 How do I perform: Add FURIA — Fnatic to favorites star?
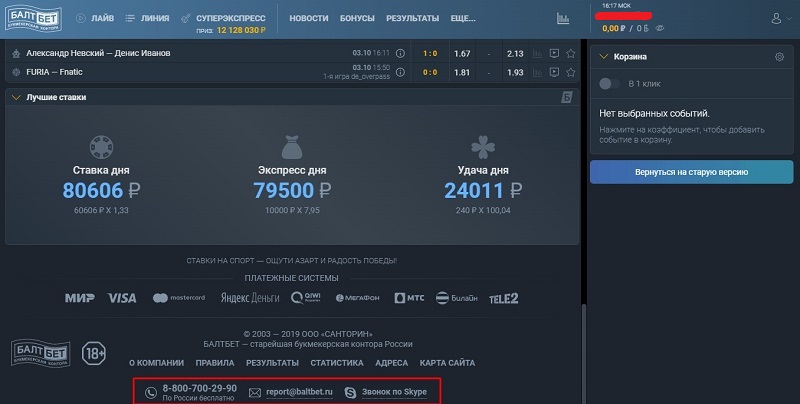[x=570, y=73]
